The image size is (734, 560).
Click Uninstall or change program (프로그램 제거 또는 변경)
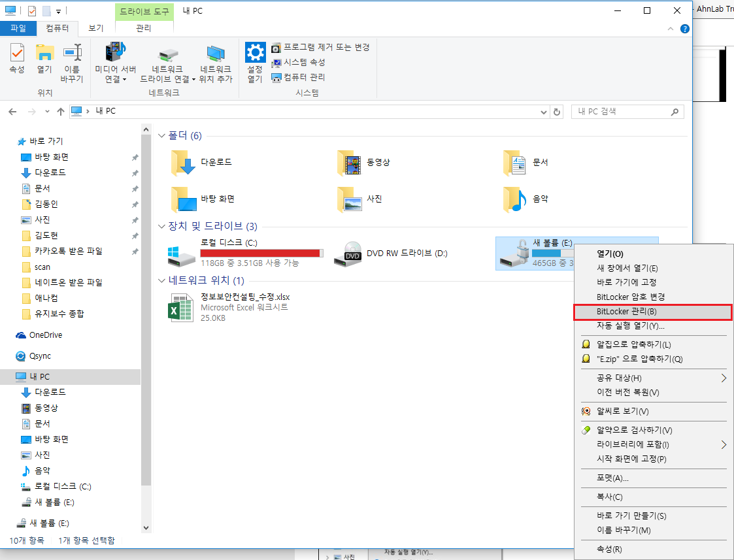[320, 48]
